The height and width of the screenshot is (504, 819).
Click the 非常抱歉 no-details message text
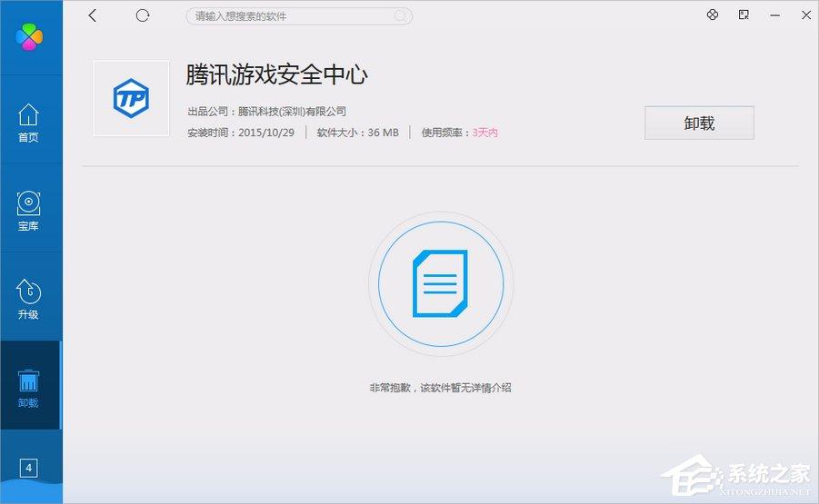(x=440, y=388)
